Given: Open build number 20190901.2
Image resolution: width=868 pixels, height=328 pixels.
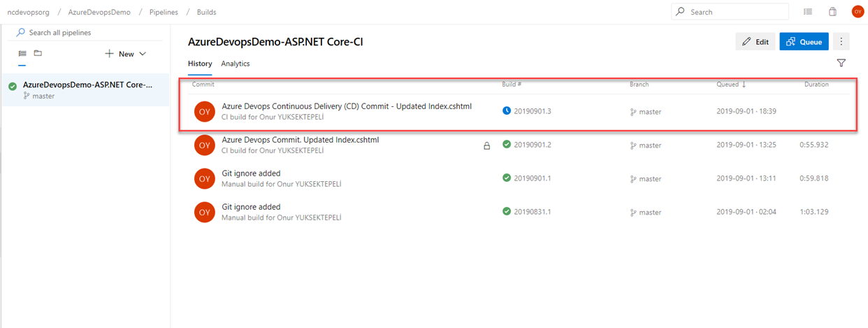Looking at the screenshot, I should tap(533, 145).
